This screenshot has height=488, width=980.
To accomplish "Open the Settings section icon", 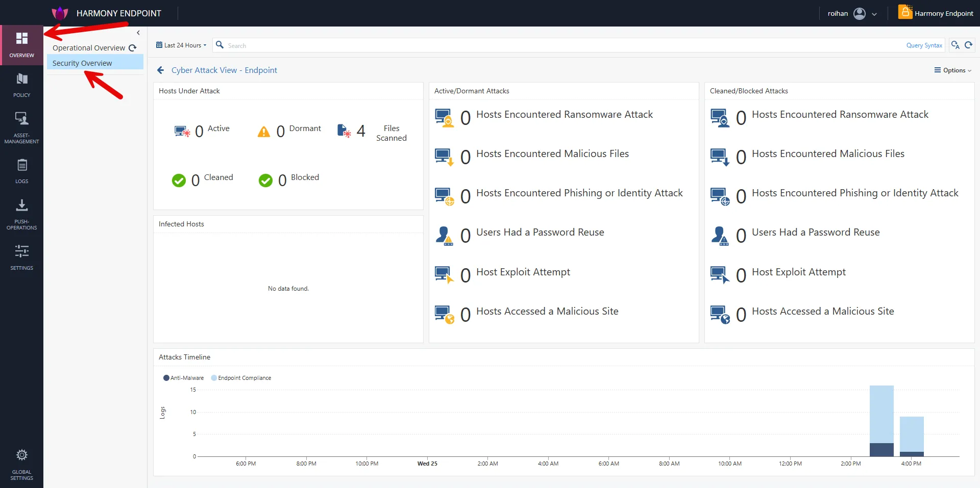I will point(21,256).
